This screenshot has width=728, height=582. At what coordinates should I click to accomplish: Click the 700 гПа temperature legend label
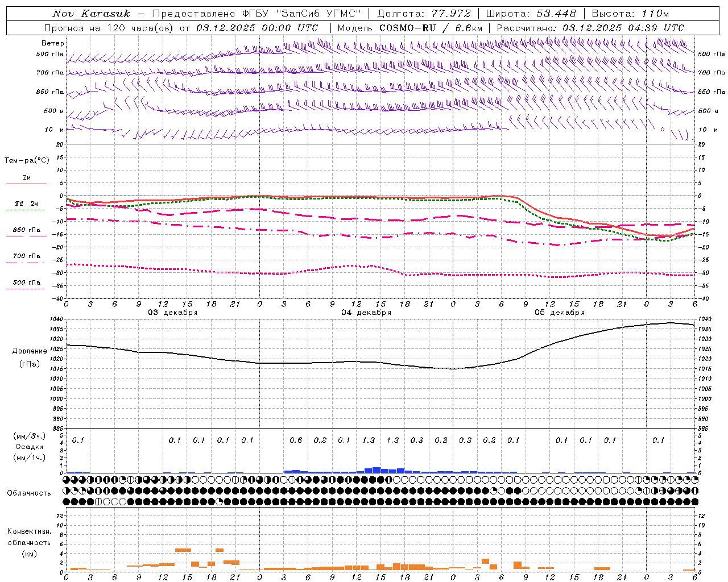tap(27, 256)
